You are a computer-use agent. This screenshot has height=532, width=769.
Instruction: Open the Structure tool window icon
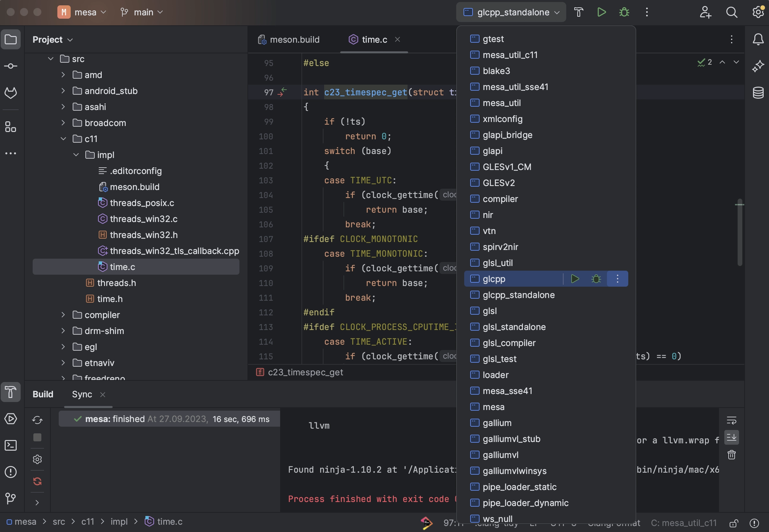click(11, 127)
